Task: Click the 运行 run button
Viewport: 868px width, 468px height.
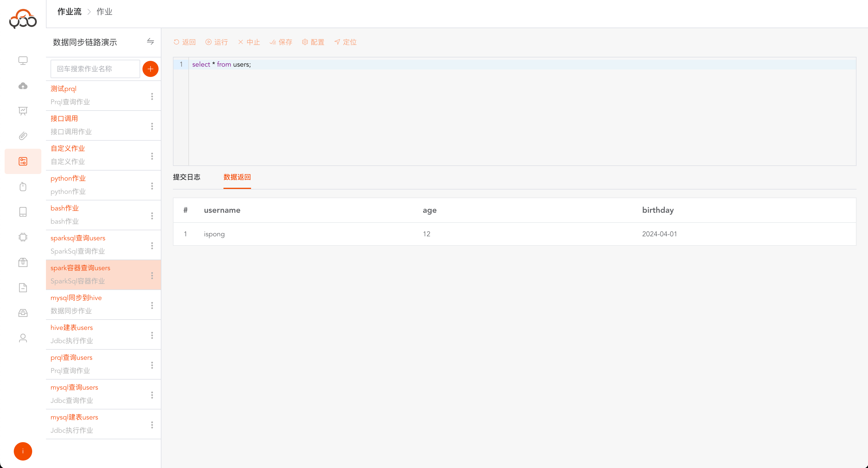Action: pos(217,42)
